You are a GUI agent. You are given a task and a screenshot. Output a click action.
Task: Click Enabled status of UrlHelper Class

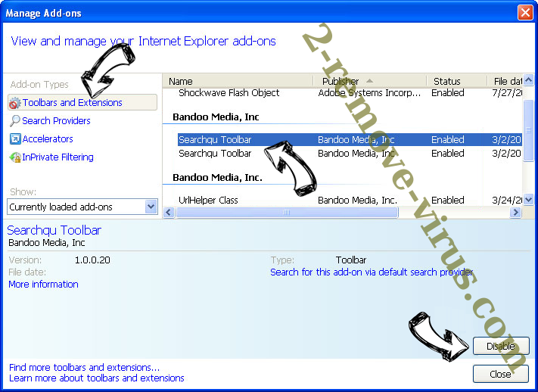tap(448, 200)
